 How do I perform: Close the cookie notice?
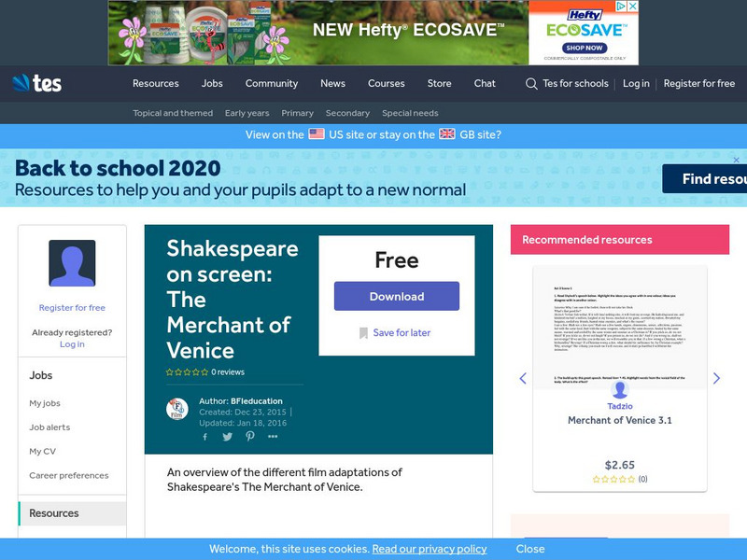pos(530,549)
